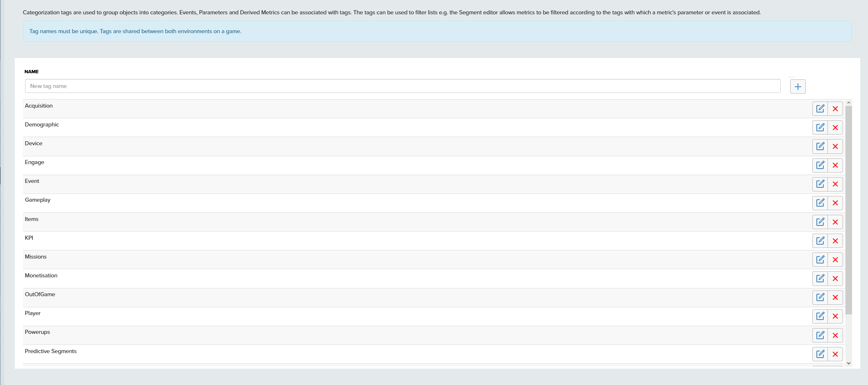The image size is (868, 385).
Task: Edit the Device tag
Action: click(820, 146)
